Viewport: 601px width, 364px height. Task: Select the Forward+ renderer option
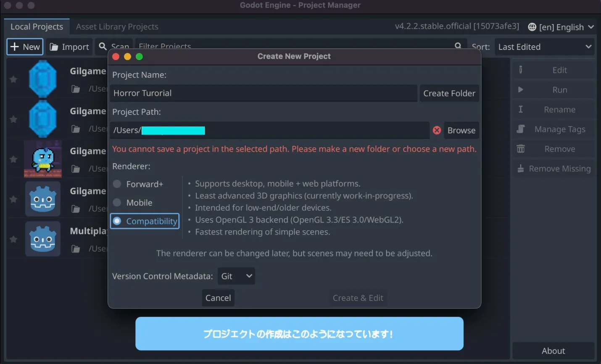[117, 184]
